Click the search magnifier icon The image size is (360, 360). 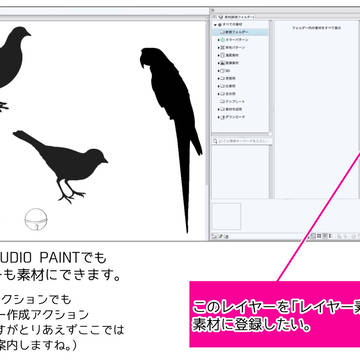tap(215, 142)
